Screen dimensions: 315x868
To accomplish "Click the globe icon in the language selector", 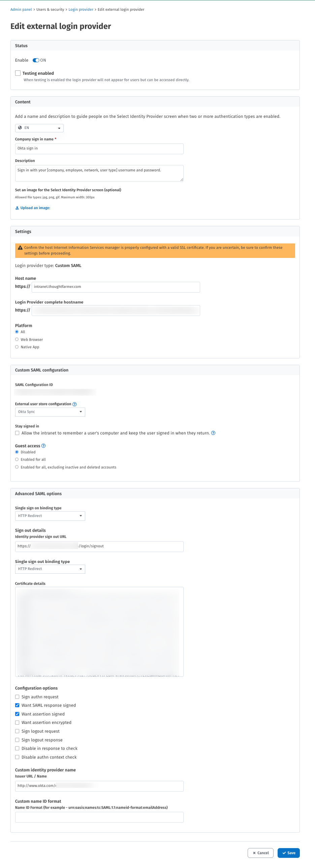I will pos(21,128).
